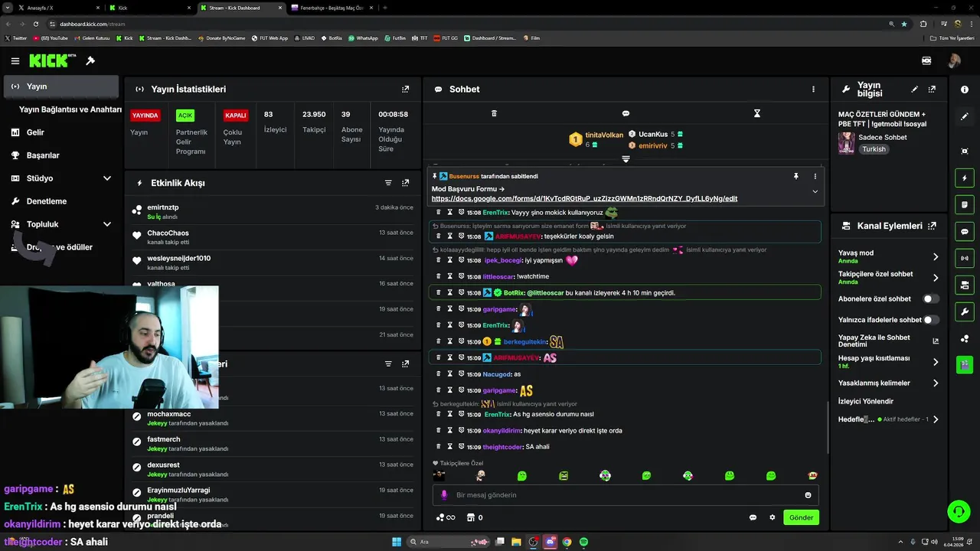Open Yasaklanmış kelimeler arrow
This screenshot has width=980, height=551.
[936, 383]
